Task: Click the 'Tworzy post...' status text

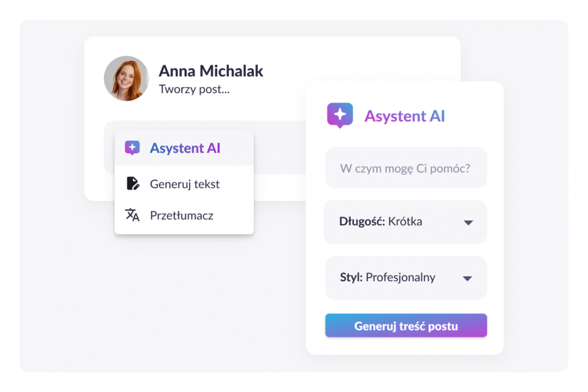Action: [194, 89]
